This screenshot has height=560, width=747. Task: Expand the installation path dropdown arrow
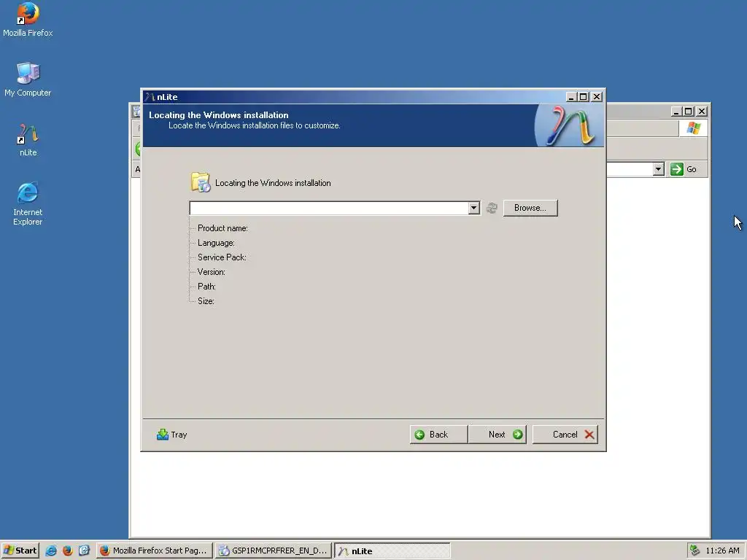point(473,208)
